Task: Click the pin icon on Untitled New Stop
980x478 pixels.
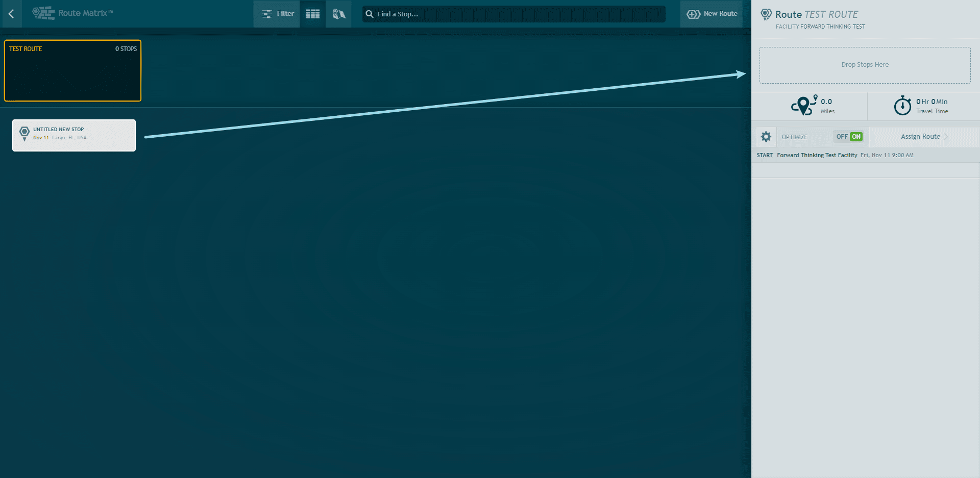Action: pyautogui.click(x=24, y=133)
